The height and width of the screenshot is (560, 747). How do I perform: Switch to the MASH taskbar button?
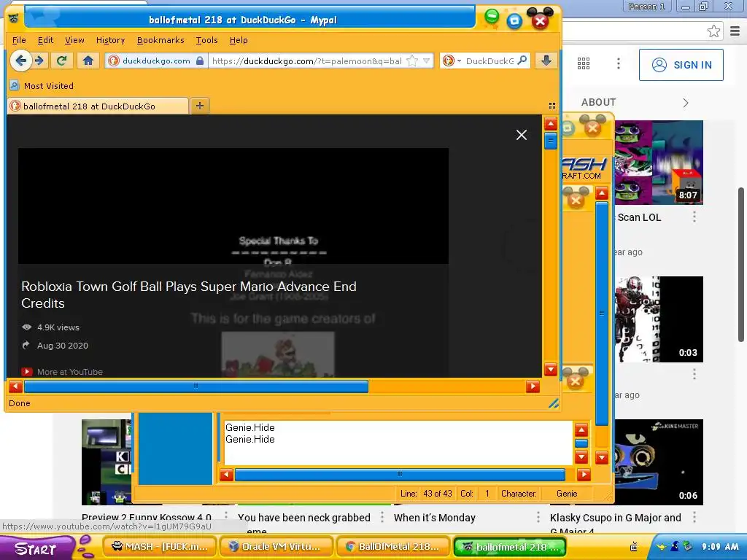160,547
